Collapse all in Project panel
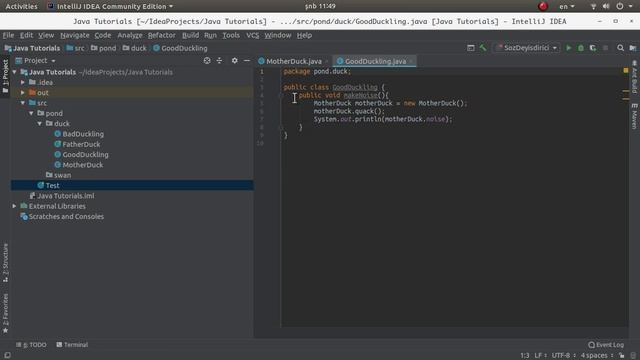This screenshot has height=360, width=640. pyautogui.click(x=219, y=60)
